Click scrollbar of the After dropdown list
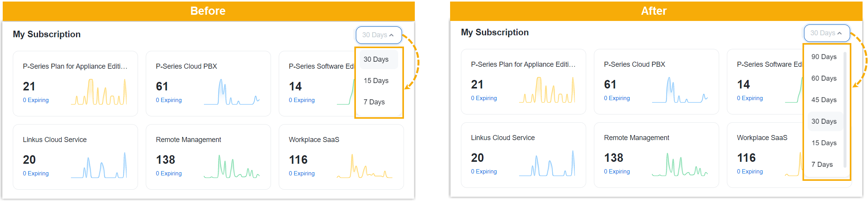The image size is (868, 201). [845, 109]
